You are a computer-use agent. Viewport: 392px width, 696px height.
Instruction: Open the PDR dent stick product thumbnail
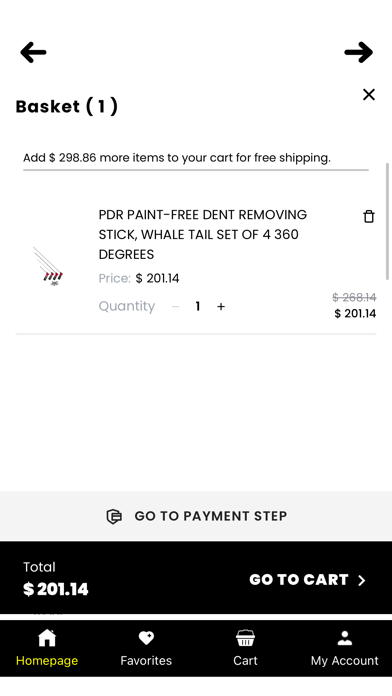point(49,266)
